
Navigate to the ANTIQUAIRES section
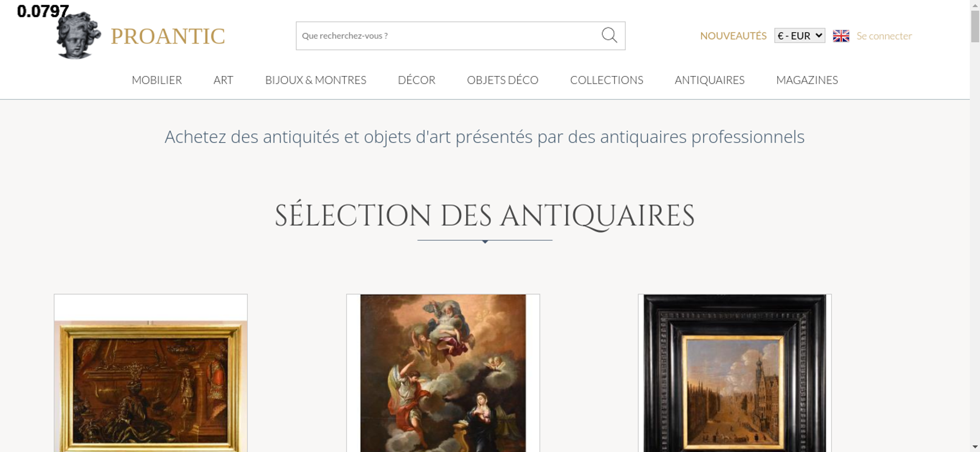[710, 80]
